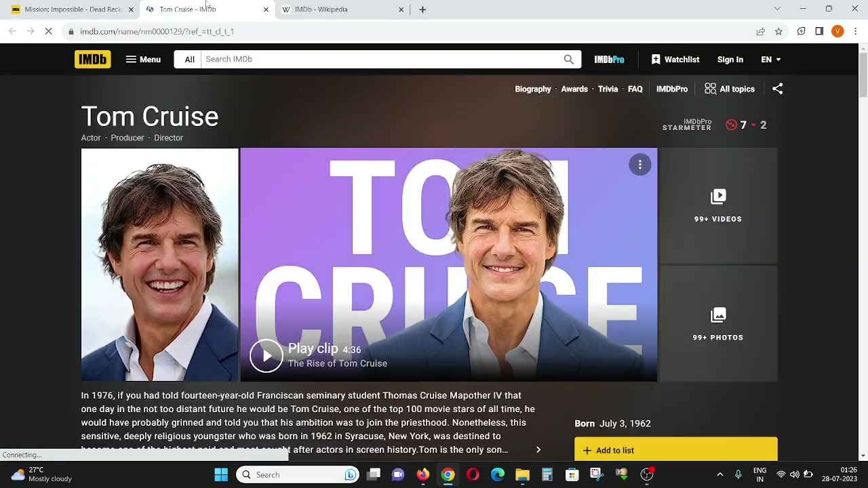Open Task View from the taskbar
This screenshot has width=868, height=488.
coord(374,474)
